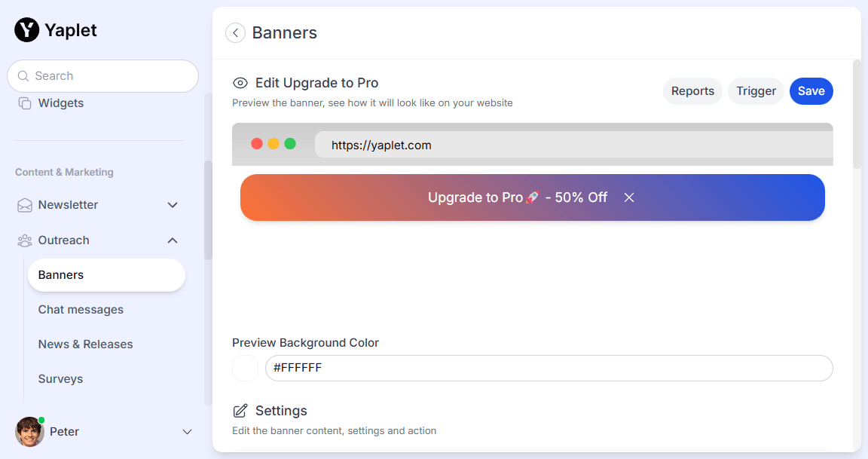
Task: Click the Newsletter envelope icon
Action: tap(25, 205)
